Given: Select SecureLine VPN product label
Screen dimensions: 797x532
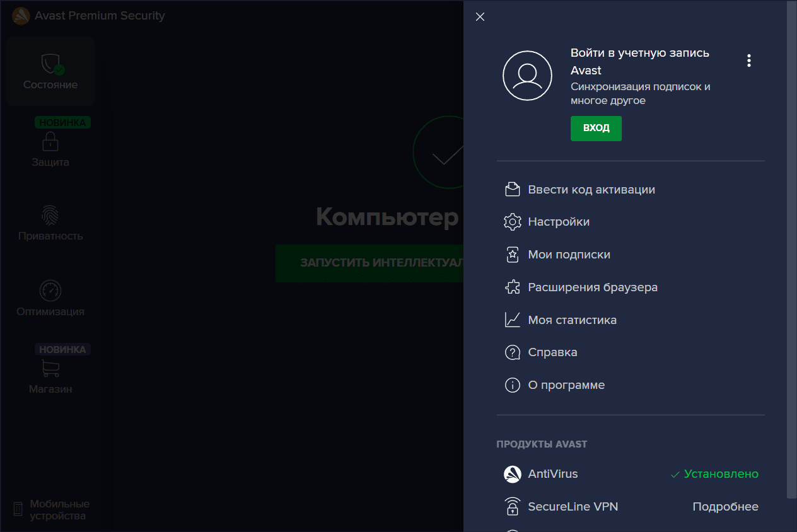Looking at the screenshot, I should pyautogui.click(x=573, y=507).
